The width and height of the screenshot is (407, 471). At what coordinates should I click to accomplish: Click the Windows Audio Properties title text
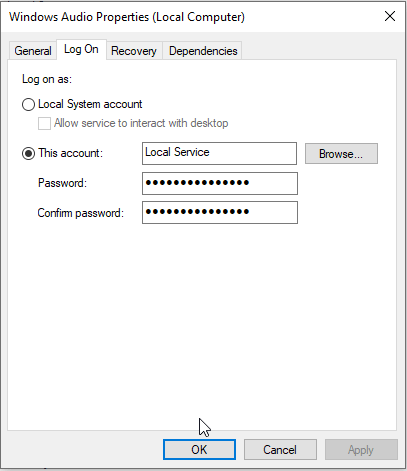[x=127, y=17]
